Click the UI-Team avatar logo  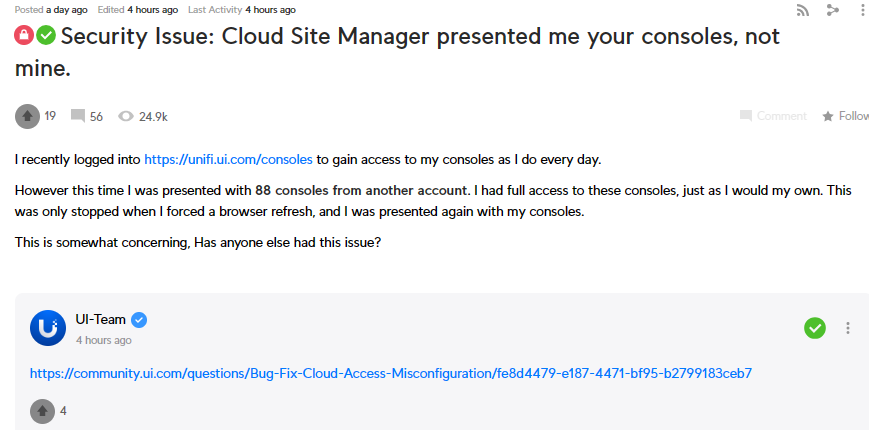tap(48, 328)
